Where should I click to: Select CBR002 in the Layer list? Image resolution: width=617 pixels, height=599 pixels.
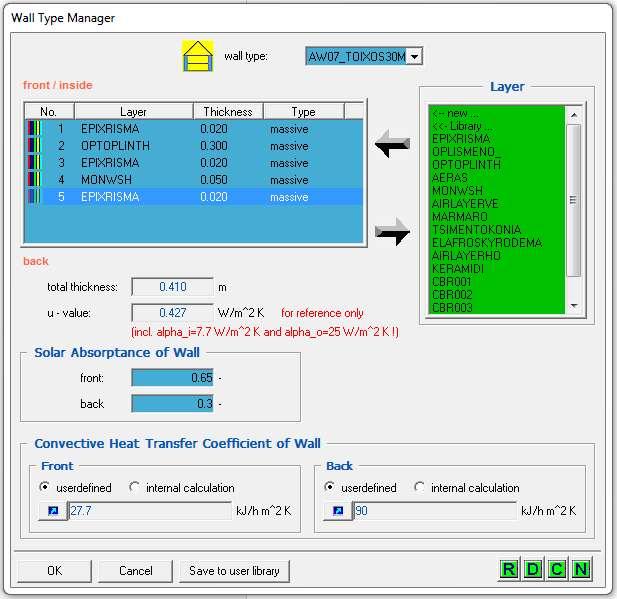452,294
